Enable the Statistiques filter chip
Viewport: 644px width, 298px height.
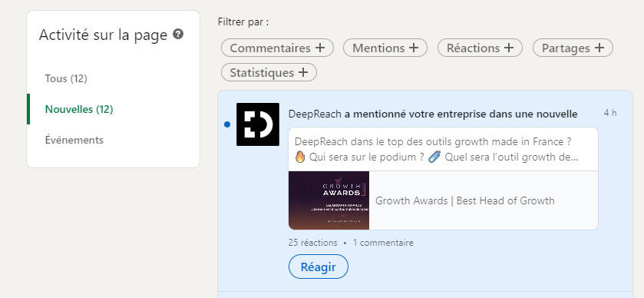(269, 72)
